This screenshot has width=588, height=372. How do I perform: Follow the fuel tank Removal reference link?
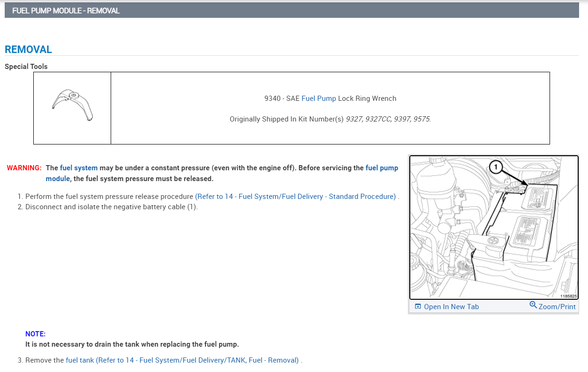(182, 360)
